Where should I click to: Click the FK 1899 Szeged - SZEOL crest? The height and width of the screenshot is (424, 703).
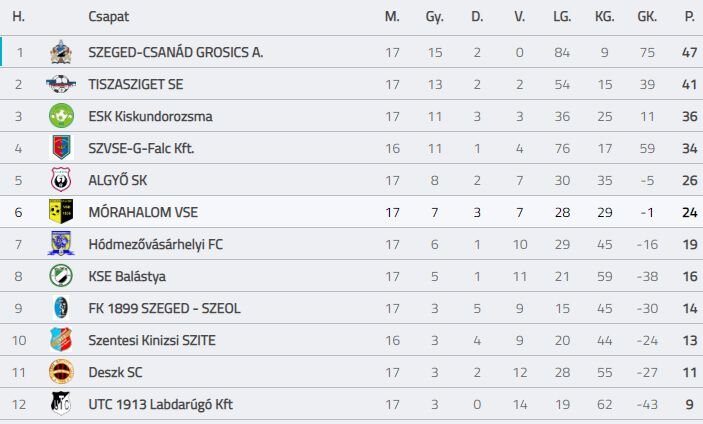[61, 308]
